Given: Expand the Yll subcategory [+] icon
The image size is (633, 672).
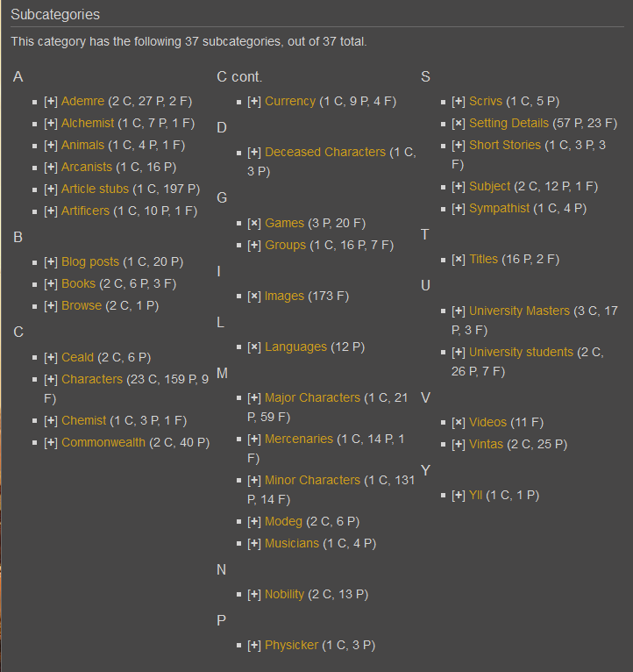Looking at the screenshot, I should tap(458, 496).
